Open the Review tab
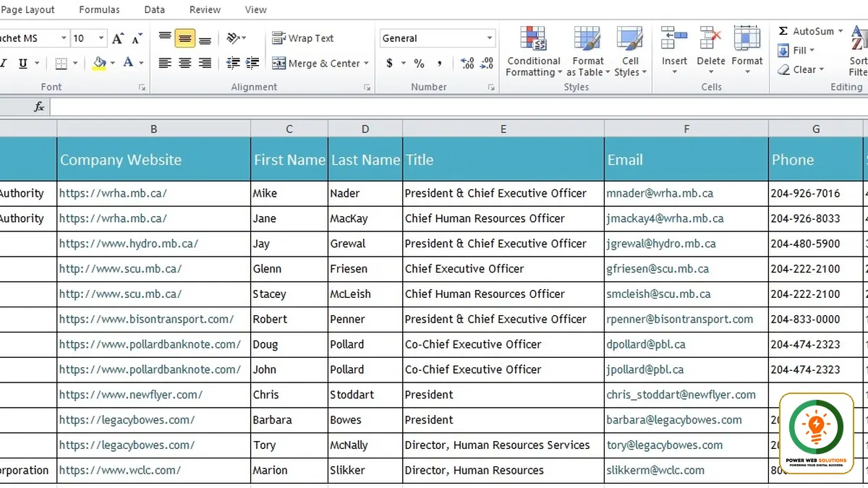This screenshot has height=488, width=868. (205, 10)
